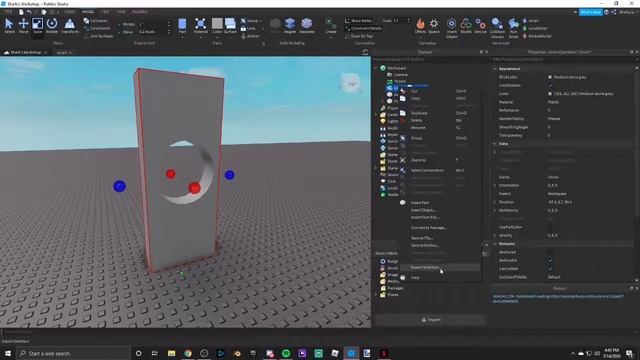This screenshot has height=360, width=640.
Task: Choose Insert Part in context menu
Action: pos(440,202)
